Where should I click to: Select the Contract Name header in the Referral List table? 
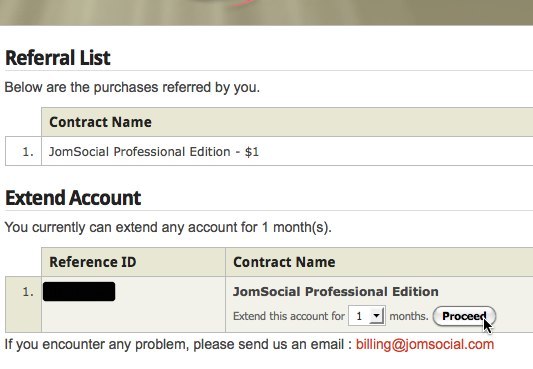coord(100,122)
